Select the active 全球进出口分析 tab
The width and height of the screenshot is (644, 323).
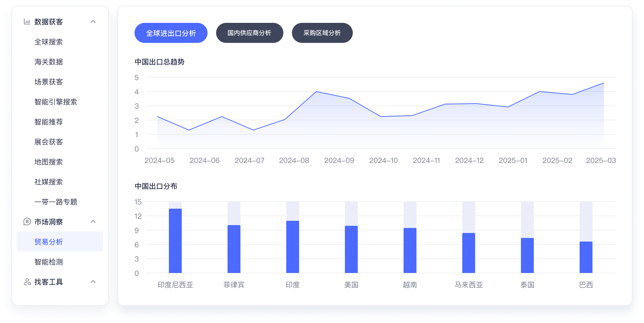[171, 33]
